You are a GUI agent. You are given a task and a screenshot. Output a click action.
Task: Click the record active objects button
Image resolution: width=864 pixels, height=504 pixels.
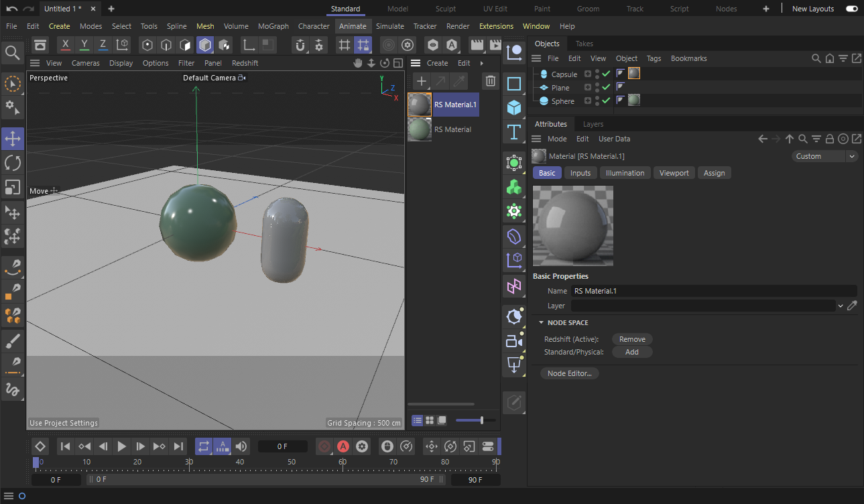(324, 446)
